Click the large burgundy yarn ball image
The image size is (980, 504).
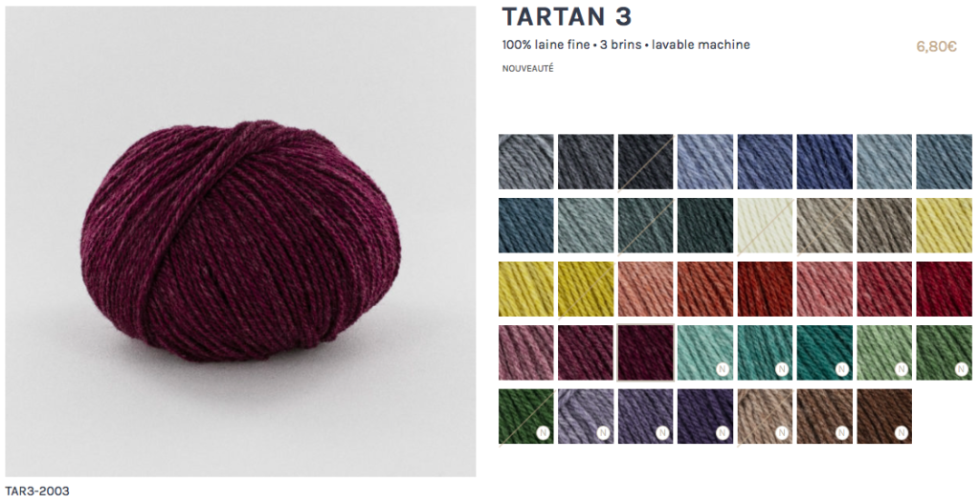pyautogui.click(x=240, y=242)
